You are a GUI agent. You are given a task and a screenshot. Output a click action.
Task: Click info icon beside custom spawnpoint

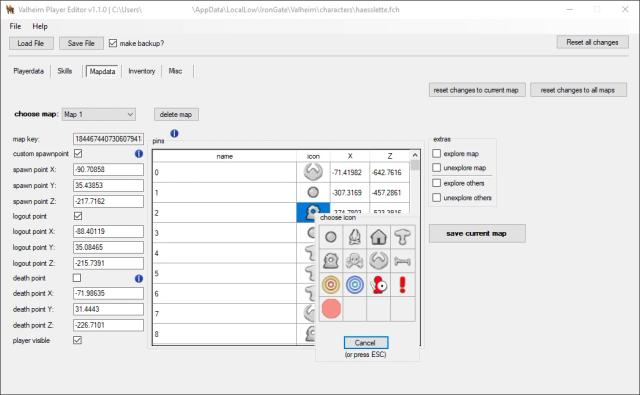click(139, 154)
